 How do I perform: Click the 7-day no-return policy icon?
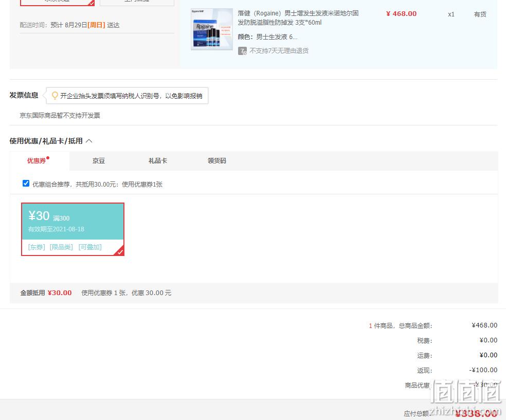tap(242, 51)
